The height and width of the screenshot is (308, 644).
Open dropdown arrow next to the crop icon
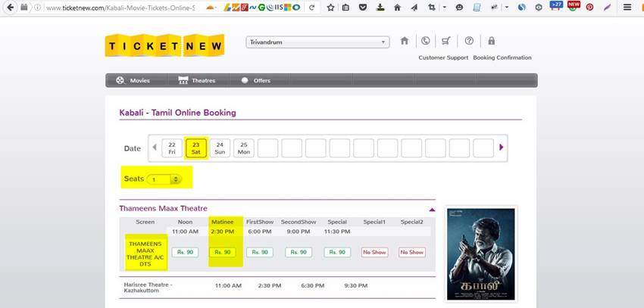444,8
